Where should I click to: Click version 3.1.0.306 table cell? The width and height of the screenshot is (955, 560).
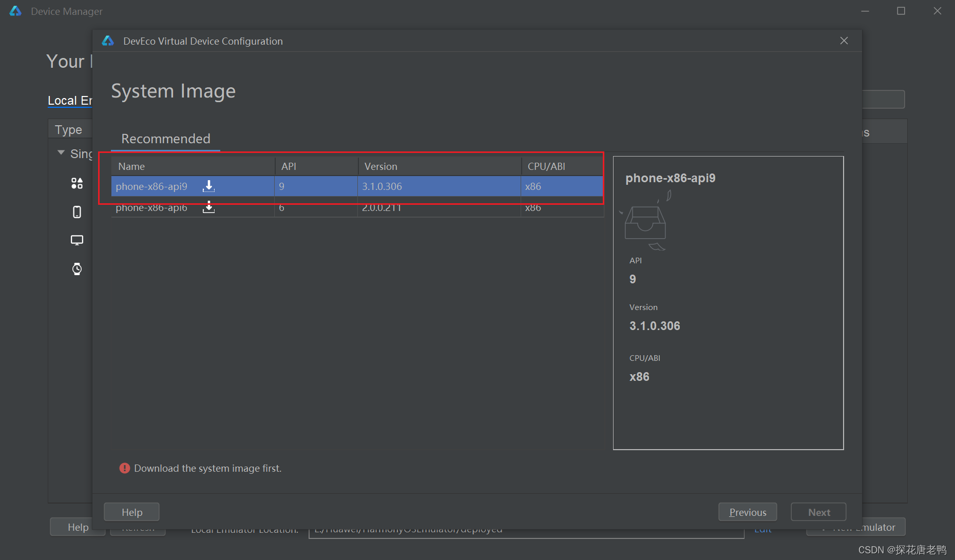click(x=440, y=186)
